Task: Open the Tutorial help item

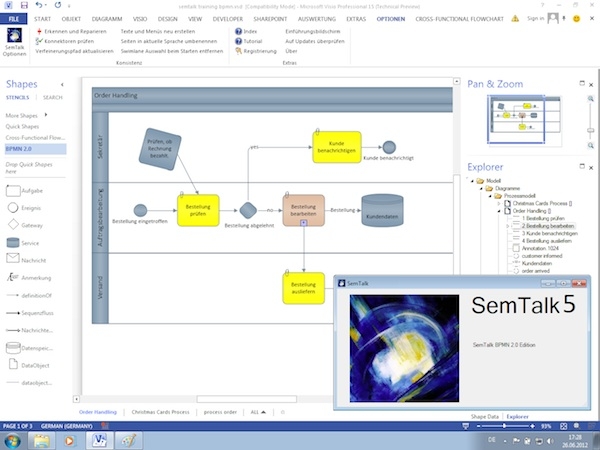Action: point(249,41)
